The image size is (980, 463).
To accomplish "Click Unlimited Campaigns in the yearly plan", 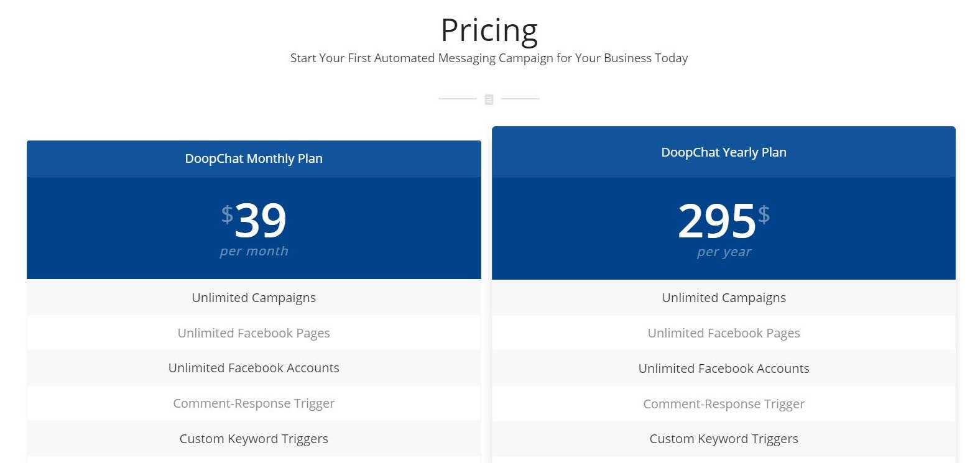I will [724, 298].
